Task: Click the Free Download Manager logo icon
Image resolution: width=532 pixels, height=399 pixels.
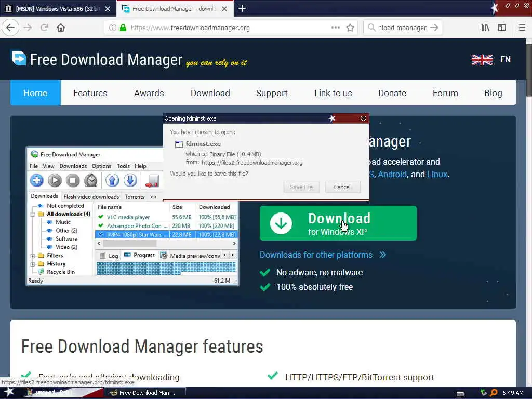Action: [x=19, y=58]
